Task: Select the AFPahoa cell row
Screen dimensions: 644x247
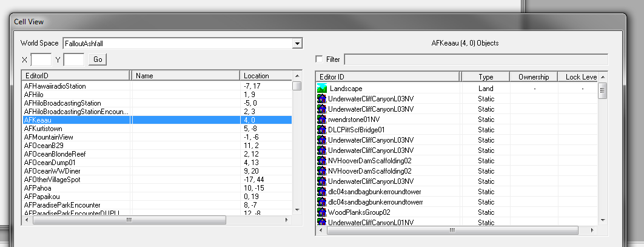Action: click(157, 188)
